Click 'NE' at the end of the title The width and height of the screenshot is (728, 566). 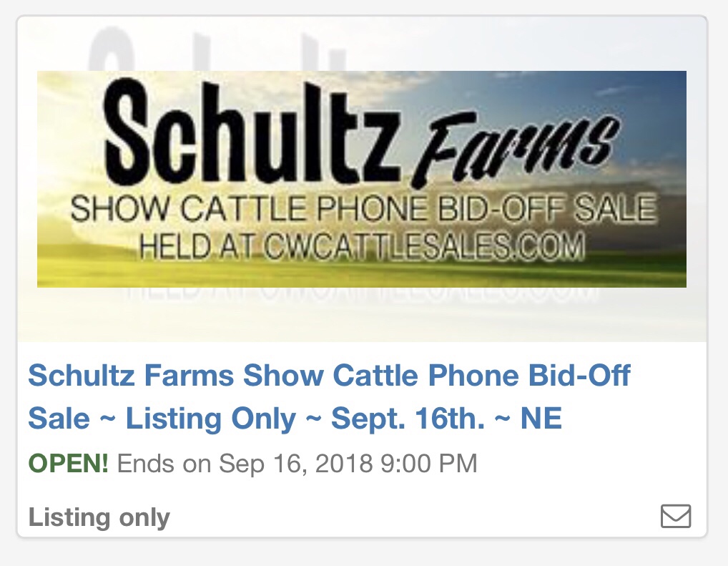click(x=541, y=418)
